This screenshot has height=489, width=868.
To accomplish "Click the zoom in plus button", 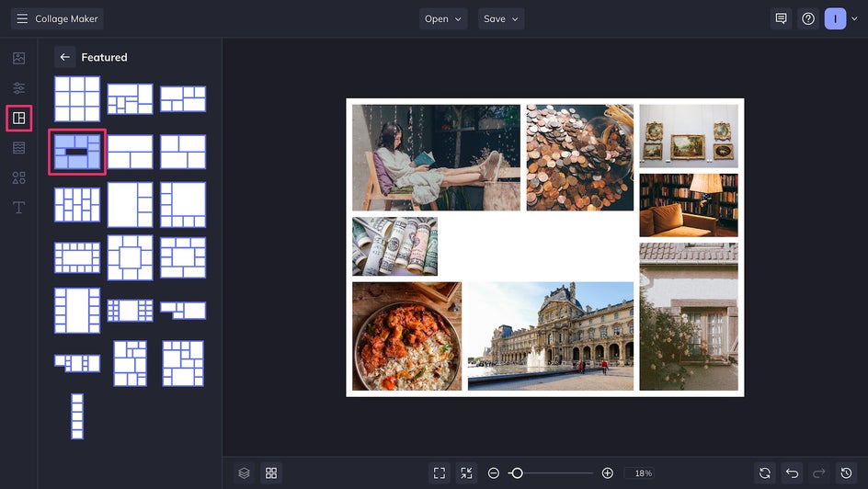I will coord(607,472).
